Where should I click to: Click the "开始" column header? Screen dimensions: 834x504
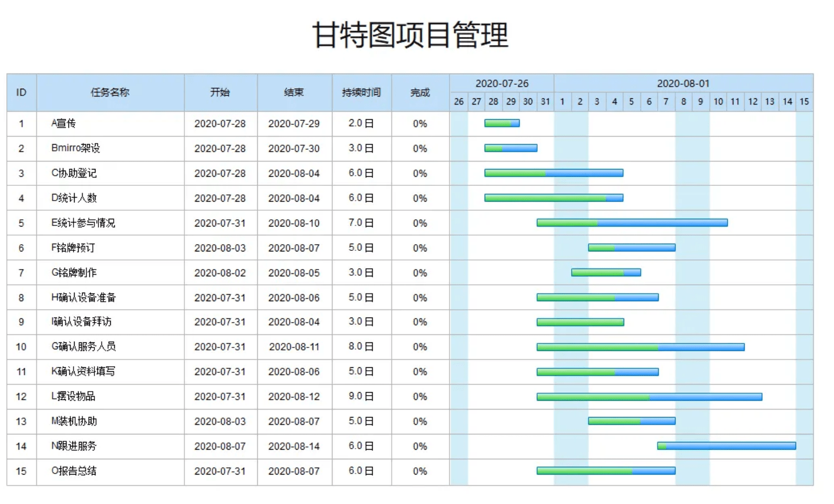coord(221,92)
